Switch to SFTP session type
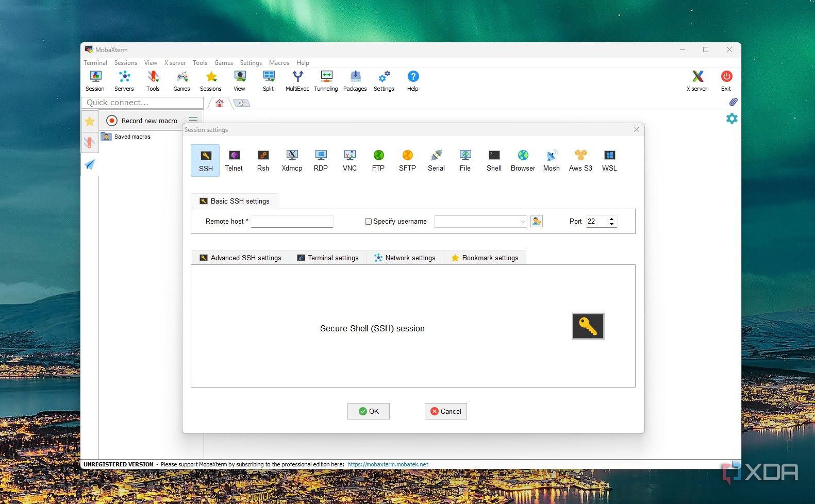Screen dimensions: 815x504 [407, 161]
